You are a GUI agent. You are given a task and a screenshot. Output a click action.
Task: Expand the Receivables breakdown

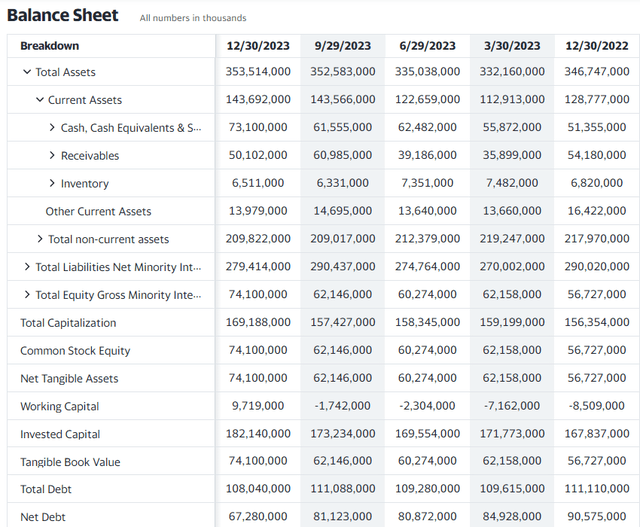[x=52, y=155]
